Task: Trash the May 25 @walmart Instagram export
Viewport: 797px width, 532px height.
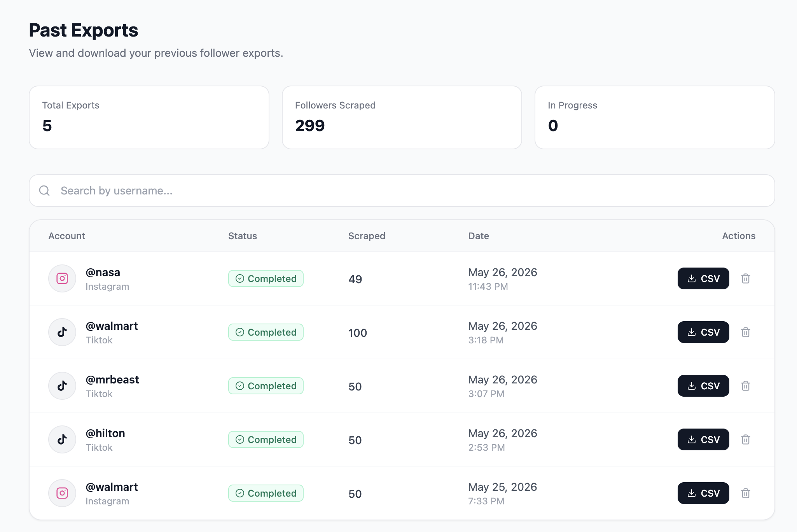Action: [745, 493]
